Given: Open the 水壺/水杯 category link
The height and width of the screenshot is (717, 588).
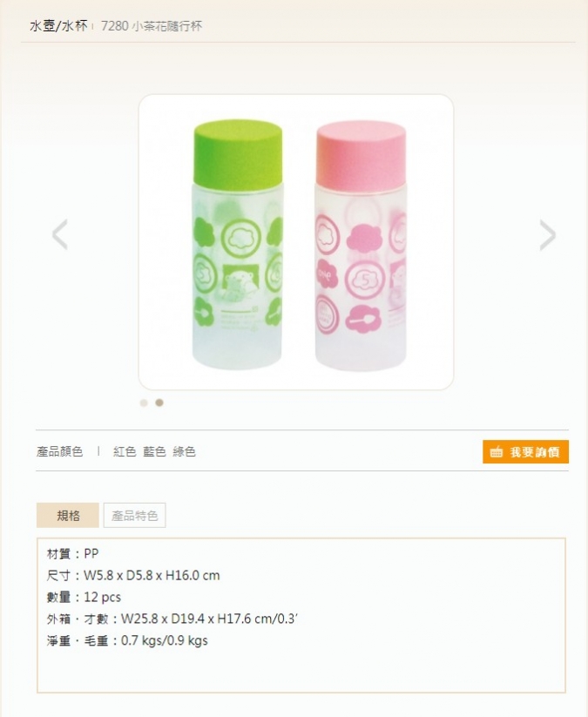Looking at the screenshot, I should [x=58, y=26].
